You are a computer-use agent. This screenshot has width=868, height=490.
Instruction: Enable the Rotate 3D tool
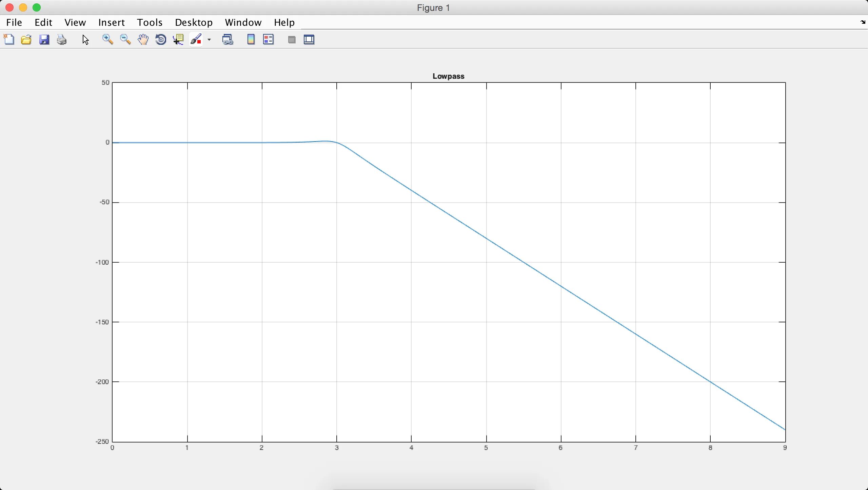tap(161, 40)
